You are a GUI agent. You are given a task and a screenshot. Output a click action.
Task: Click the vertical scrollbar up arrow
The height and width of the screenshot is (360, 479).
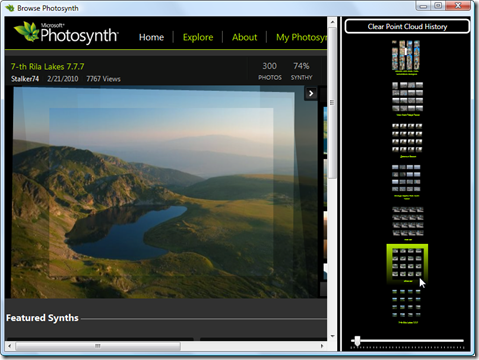[x=332, y=22]
